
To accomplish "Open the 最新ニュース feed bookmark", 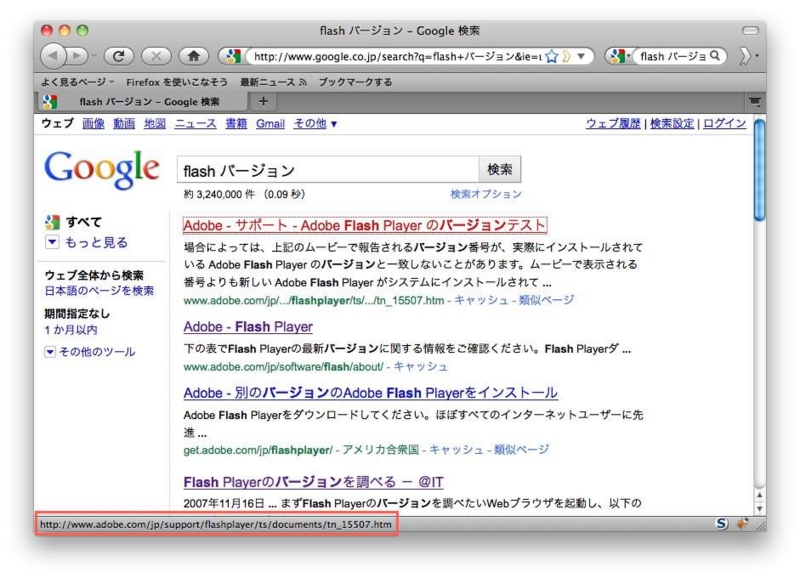I will (x=273, y=82).
